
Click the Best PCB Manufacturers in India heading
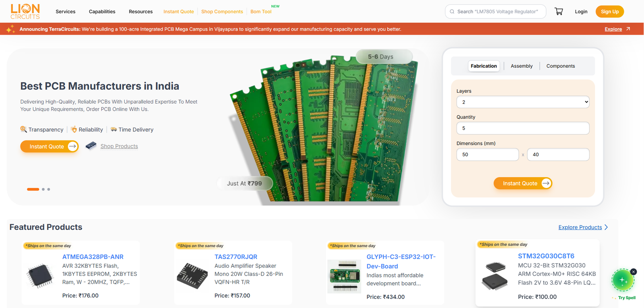[100, 86]
